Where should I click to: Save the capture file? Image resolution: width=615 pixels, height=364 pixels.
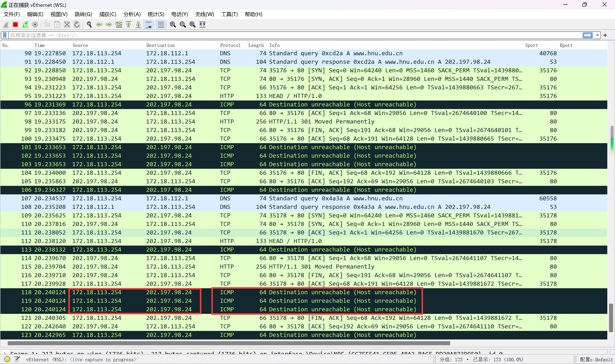tap(57, 25)
